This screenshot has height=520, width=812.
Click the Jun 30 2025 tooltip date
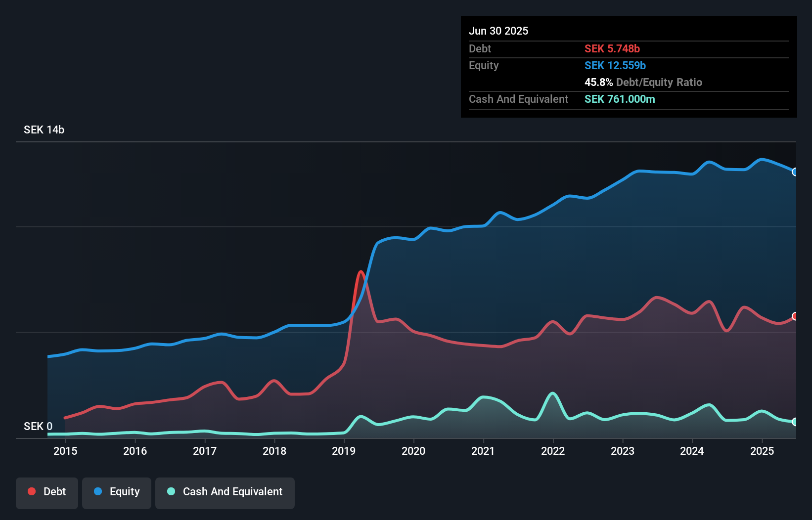pyautogui.click(x=498, y=31)
